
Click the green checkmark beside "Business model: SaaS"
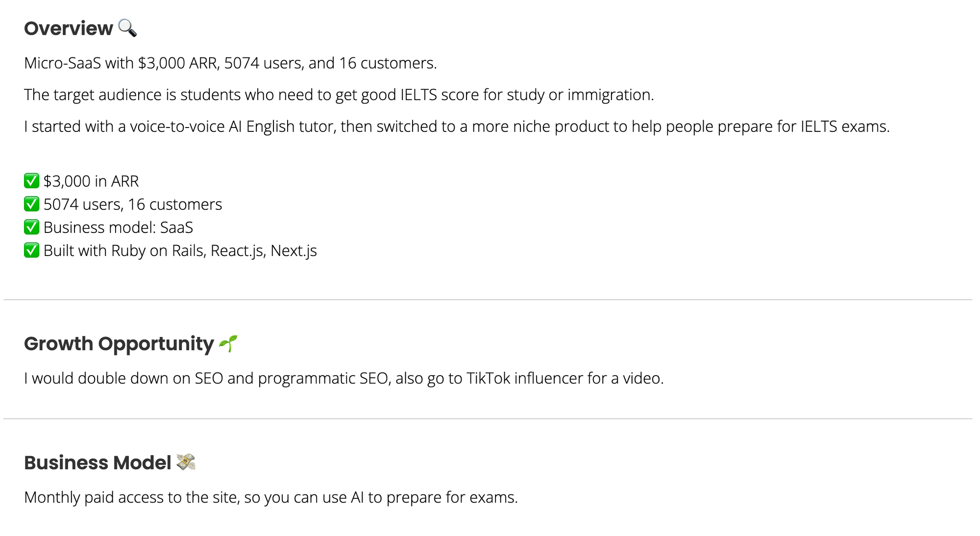[x=31, y=227]
